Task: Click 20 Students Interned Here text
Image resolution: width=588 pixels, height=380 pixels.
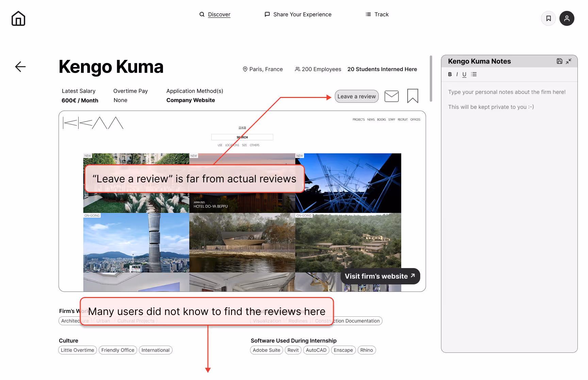Action: tap(382, 69)
